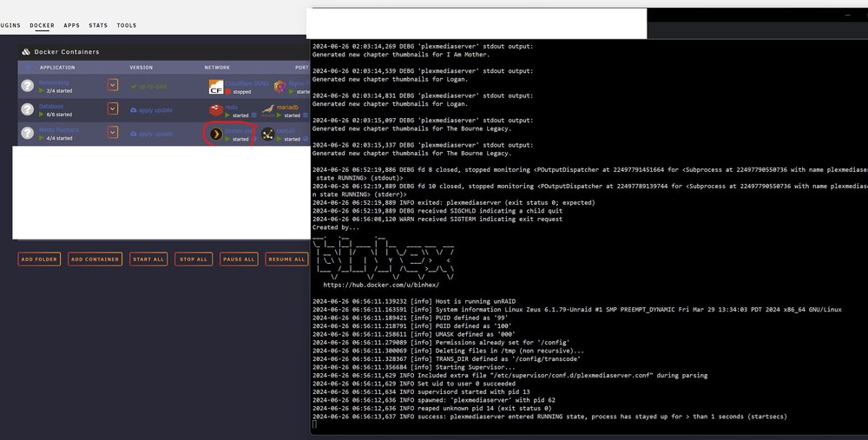868x440 pixels.
Task: Click the up-to-date status for Networking
Action: coord(148,86)
